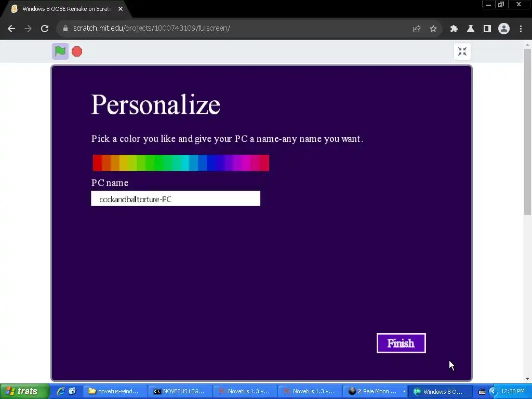This screenshot has height=399, width=532.
Task: Pick the royal blue color swatch
Action: [203, 163]
